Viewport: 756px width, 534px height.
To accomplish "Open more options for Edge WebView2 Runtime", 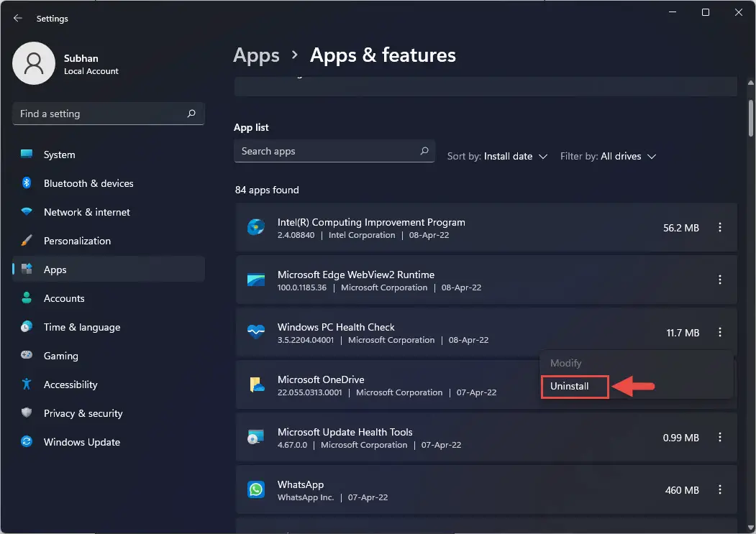I will [720, 280].
